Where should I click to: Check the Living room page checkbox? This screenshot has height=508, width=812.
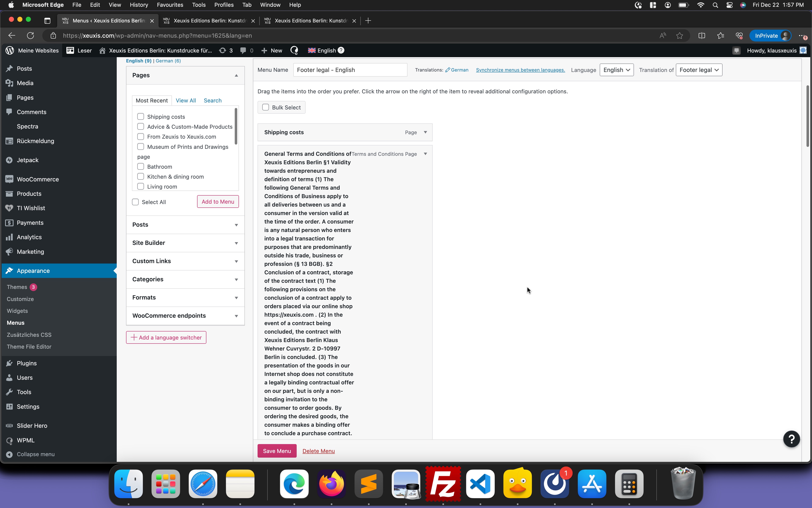coord(141,186)
